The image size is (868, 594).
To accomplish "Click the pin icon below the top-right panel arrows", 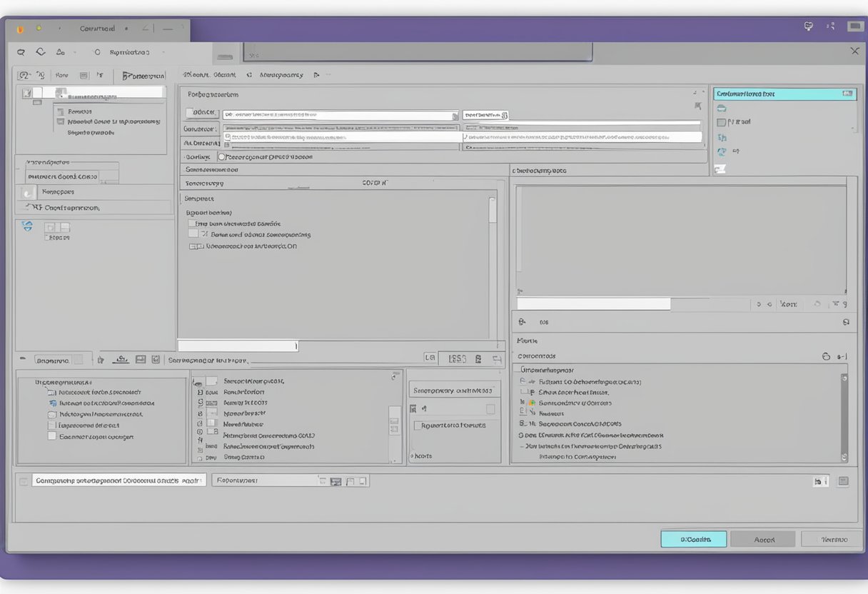I will (697, 106).
